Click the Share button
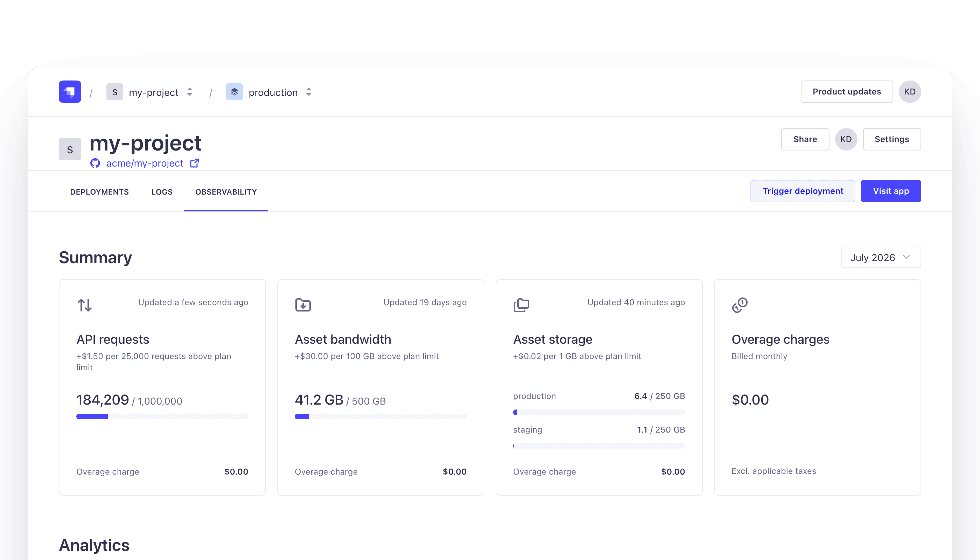The width and height of the screenshot is (980, 560). [805, 139]
